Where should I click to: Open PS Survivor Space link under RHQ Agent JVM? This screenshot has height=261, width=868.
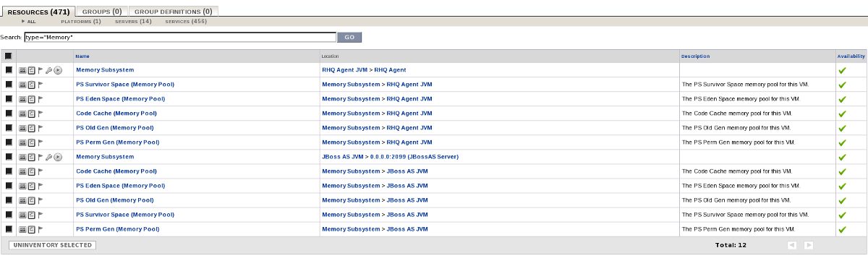coord(125,85)
